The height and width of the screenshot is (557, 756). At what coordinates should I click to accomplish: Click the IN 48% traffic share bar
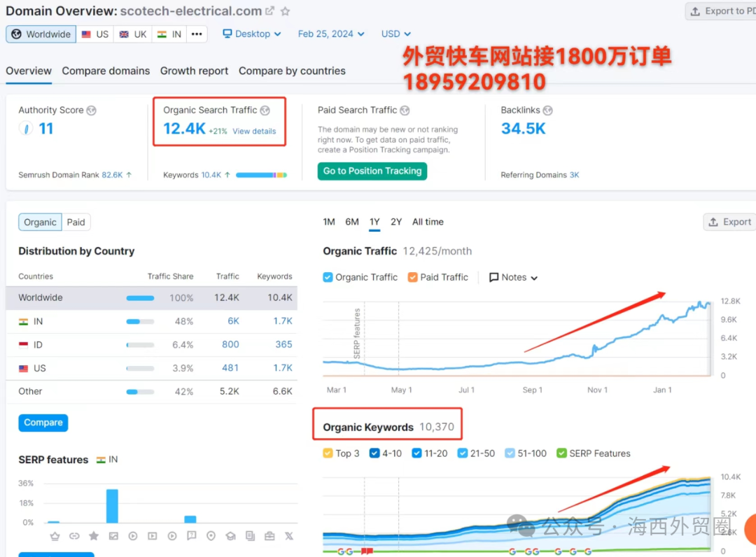[x=140, y=321]
